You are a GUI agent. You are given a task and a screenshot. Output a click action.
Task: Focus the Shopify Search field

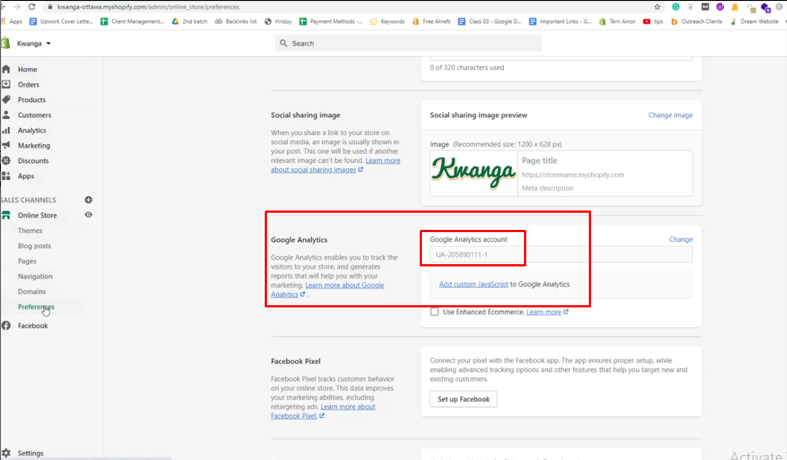[x=409, y=44]
